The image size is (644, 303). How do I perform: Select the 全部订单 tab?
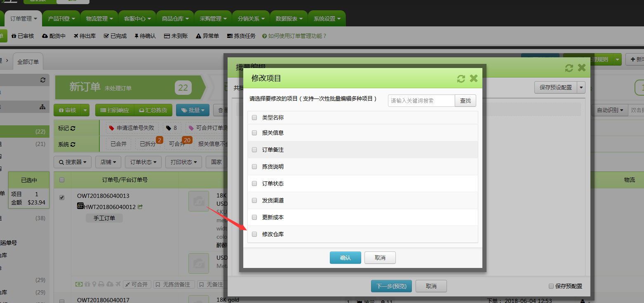point(28,62)
